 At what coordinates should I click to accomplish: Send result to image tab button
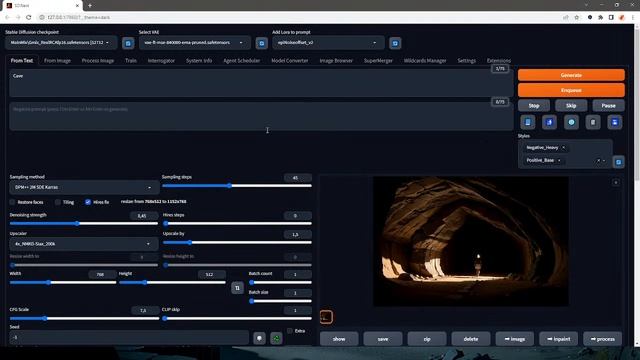(515, 339)
